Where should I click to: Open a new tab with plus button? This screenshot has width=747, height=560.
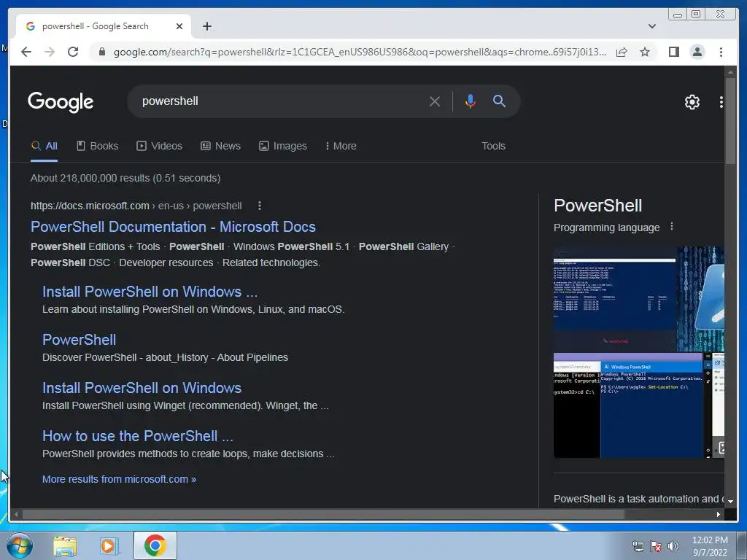point(206,26)
